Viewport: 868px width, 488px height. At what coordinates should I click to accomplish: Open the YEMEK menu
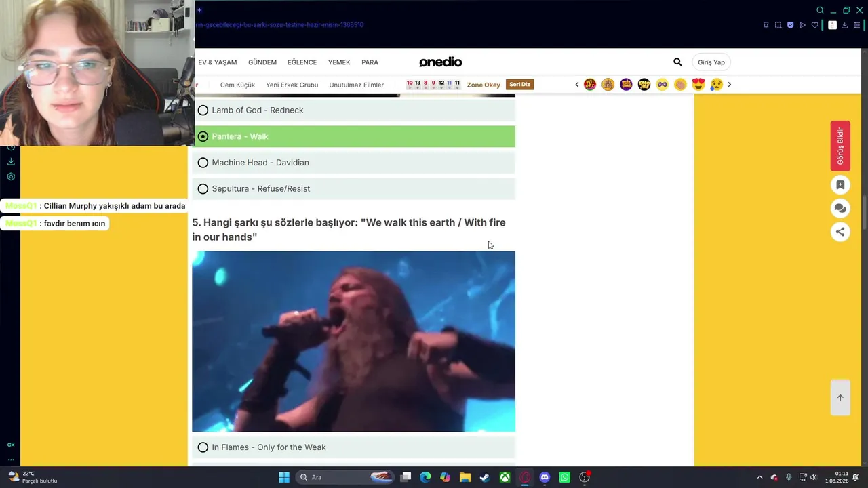pyautogui.click(x=339, y=62)
